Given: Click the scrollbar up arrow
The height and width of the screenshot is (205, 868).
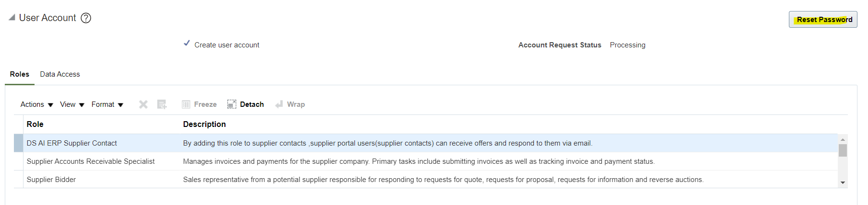Looking at the screenshot, I should pos(843,139).
